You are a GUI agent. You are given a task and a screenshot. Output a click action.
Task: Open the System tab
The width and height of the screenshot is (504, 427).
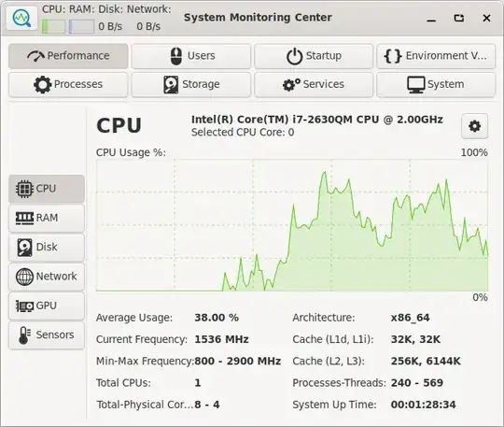(x=436, y=85)
